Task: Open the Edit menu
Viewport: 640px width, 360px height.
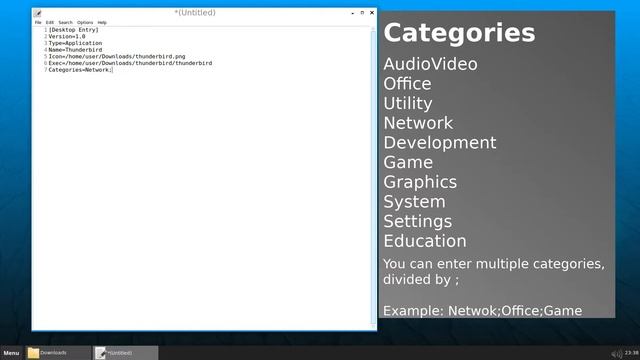Action: point(50,22)
